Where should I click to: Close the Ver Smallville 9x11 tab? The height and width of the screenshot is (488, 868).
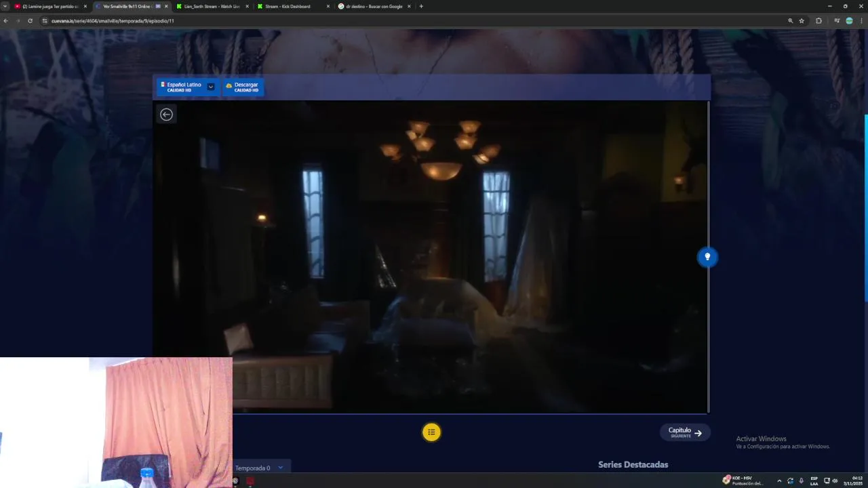pyautogui.click(x=166, y=6)
